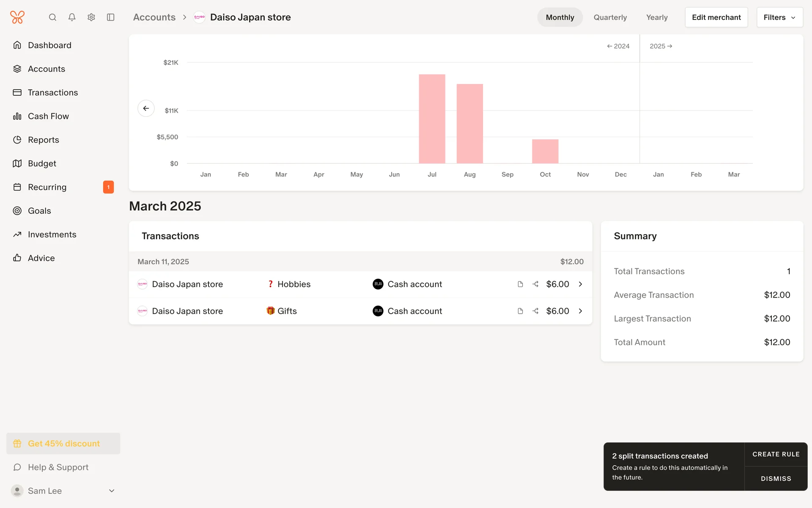Toggle the sidebar panel icon
The image size is (812, 508).
[x=111, y=17]
